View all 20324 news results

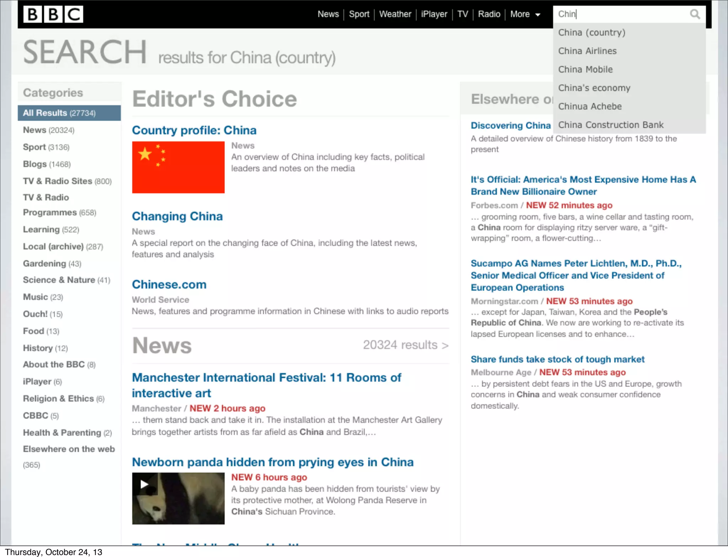(x=405, y=345)
